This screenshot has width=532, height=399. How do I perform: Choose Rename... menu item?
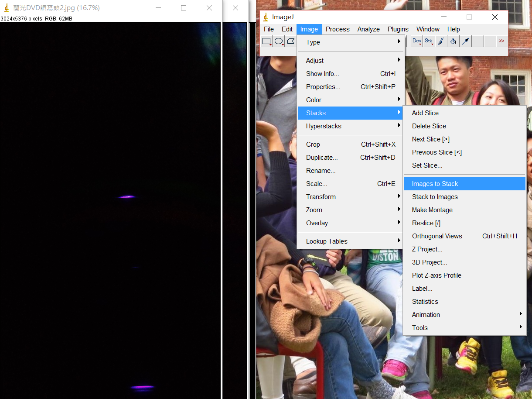coord(351,171)
